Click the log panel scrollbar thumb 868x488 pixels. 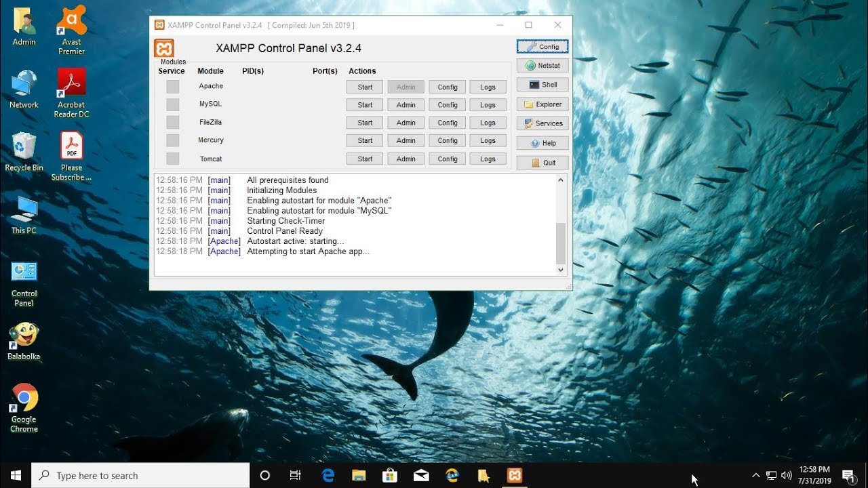(x=561, y=243)
